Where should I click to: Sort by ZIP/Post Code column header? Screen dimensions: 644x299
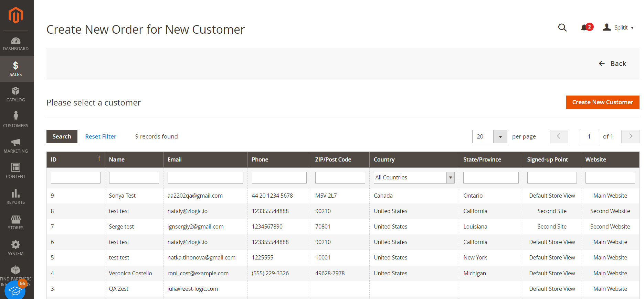coord(340,159)
